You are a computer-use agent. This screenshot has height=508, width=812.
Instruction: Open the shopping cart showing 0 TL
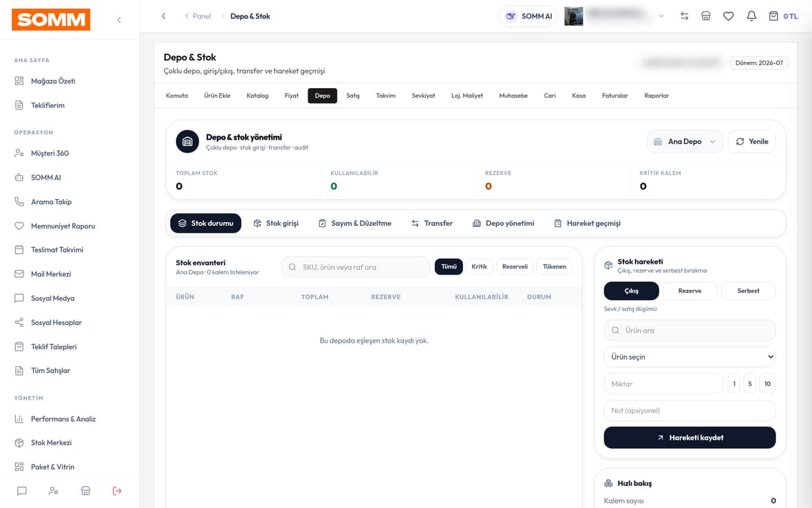783,16
